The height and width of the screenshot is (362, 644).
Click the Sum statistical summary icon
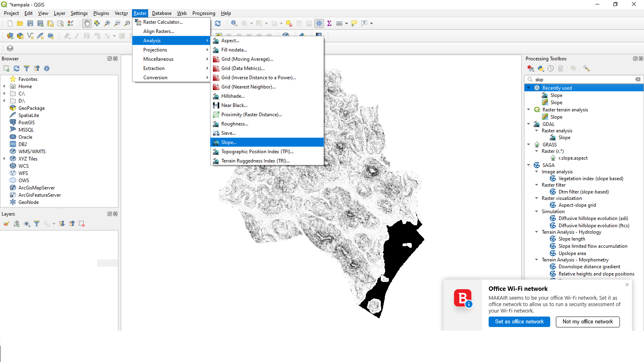click(x=329, y=23)
